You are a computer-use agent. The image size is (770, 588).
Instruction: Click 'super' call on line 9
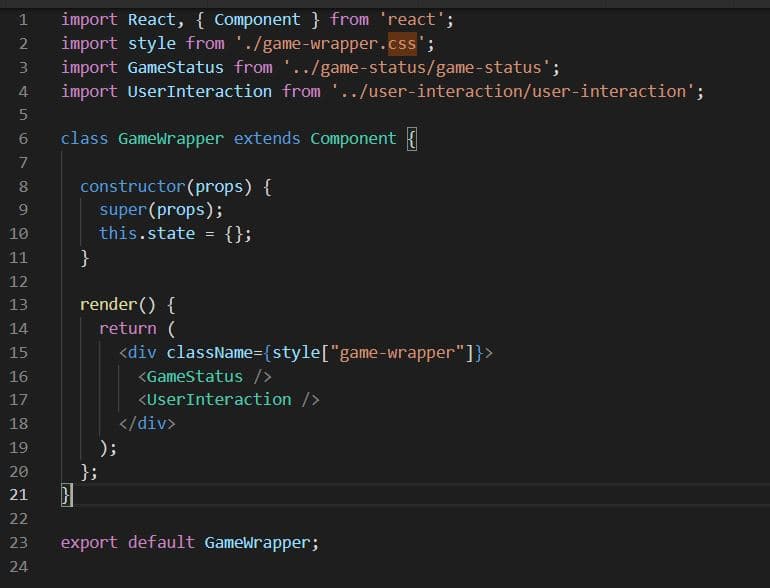(x=123, y=210)
